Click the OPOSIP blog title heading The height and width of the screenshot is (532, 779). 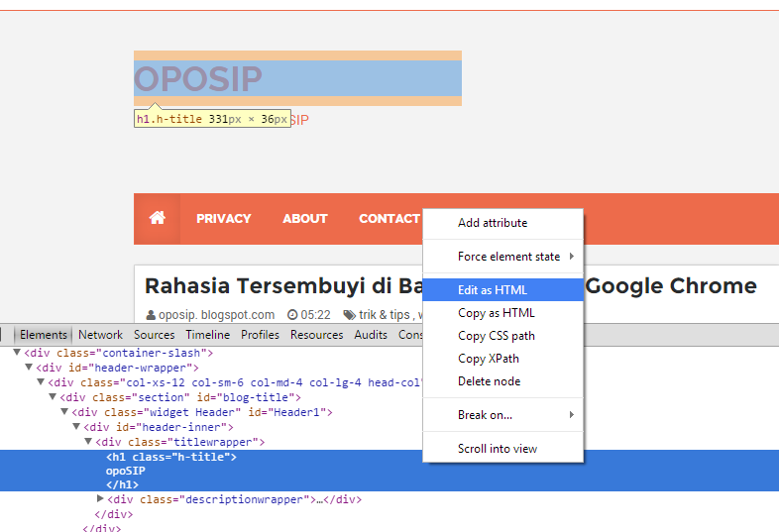point(198,78)
